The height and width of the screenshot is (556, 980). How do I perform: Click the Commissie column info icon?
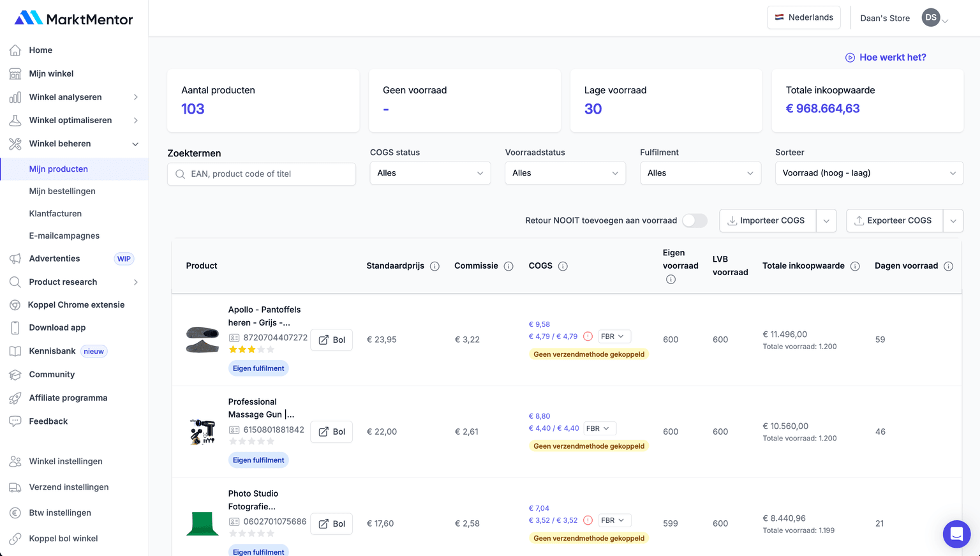pos(509,266)
